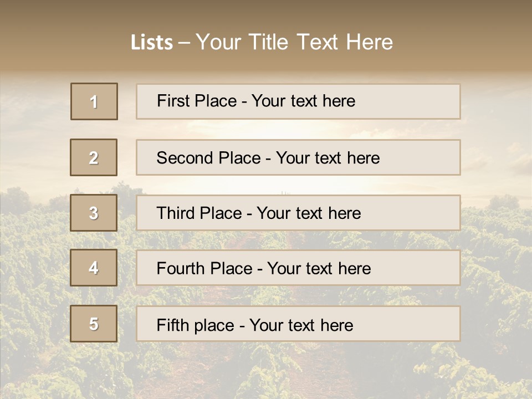
Task: Click the dash in the slide title
Action: [184, 43]
